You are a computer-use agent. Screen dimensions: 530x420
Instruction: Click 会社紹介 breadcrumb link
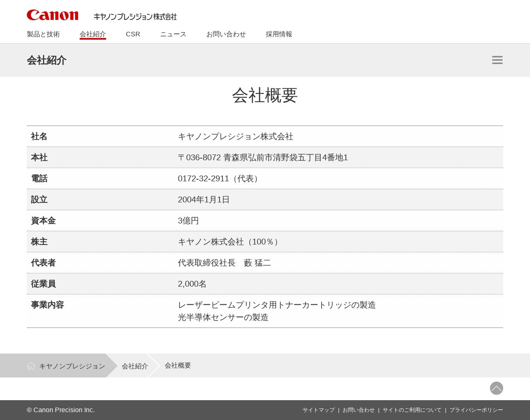point(135,366)
